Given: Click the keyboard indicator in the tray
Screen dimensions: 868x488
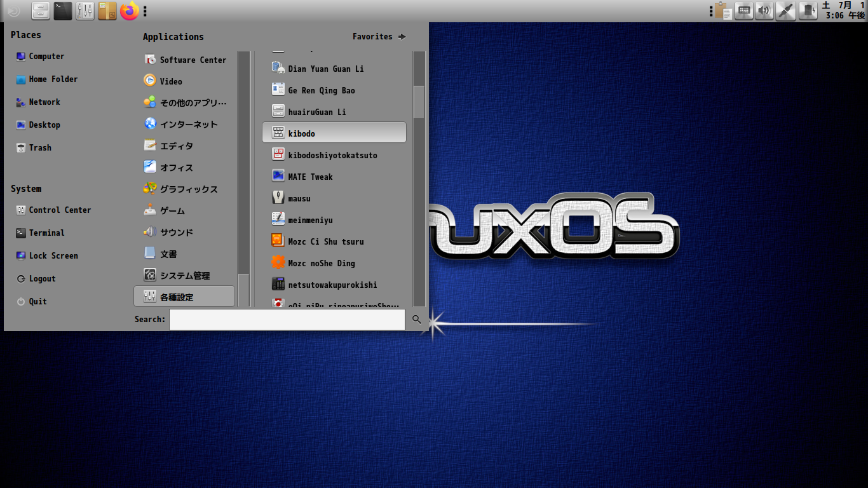Looking at the screenshot, I should click(x=743, y=11).
